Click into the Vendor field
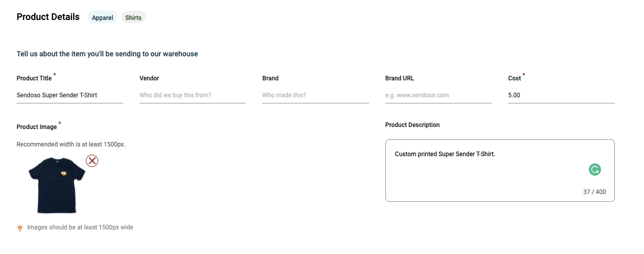 [192, 95]
